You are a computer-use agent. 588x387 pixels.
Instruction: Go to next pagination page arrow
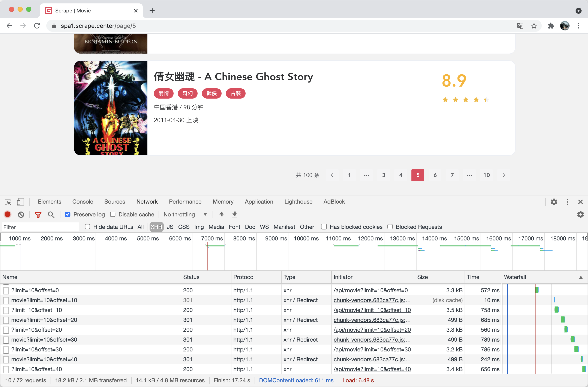click(x=504, y=175)
